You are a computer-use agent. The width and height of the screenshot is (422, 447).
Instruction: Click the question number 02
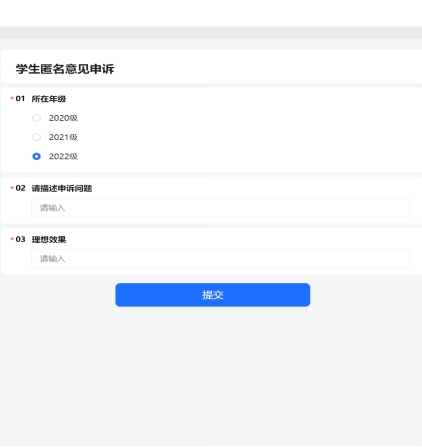click(x=20, y=188)
